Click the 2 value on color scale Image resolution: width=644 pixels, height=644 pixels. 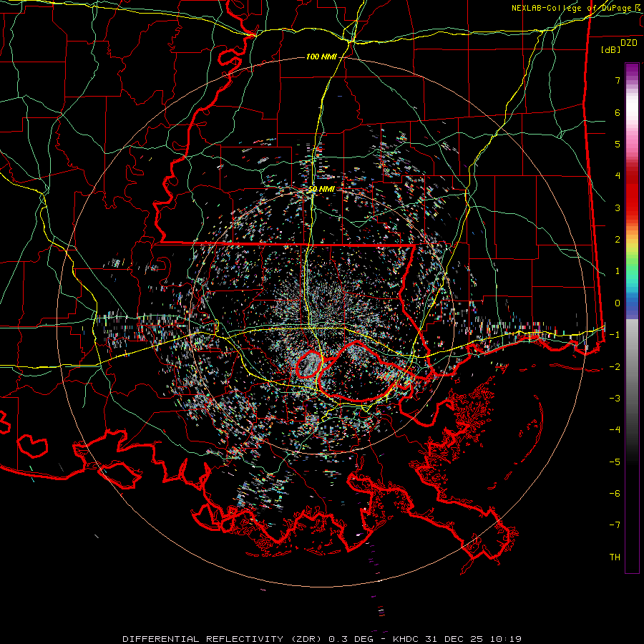coord(618,240)
